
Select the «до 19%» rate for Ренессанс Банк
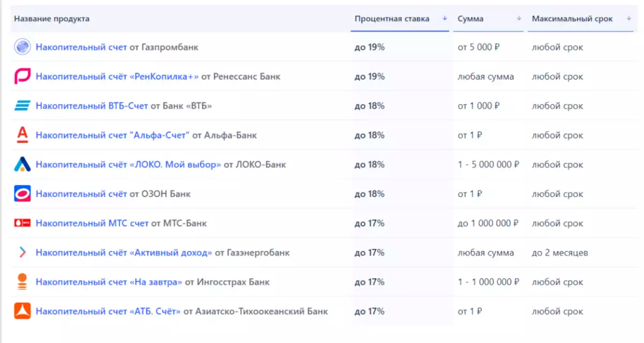[x=370, y=77]
